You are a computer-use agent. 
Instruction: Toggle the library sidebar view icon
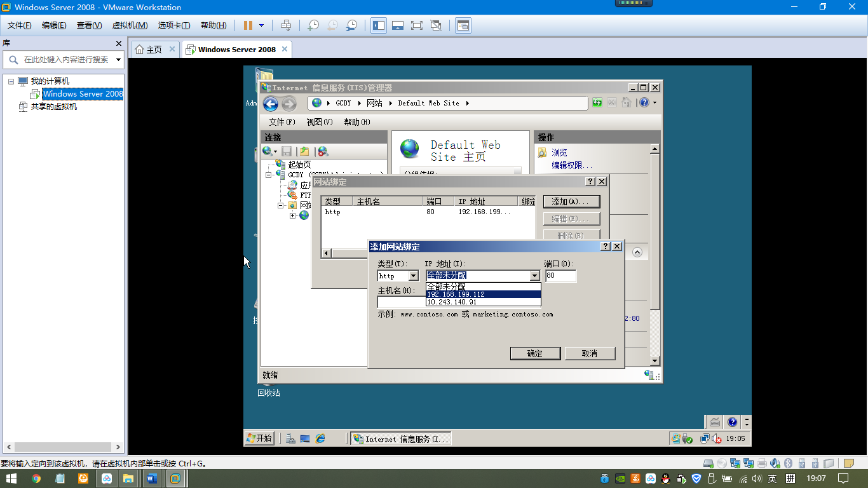pos(379,25)
